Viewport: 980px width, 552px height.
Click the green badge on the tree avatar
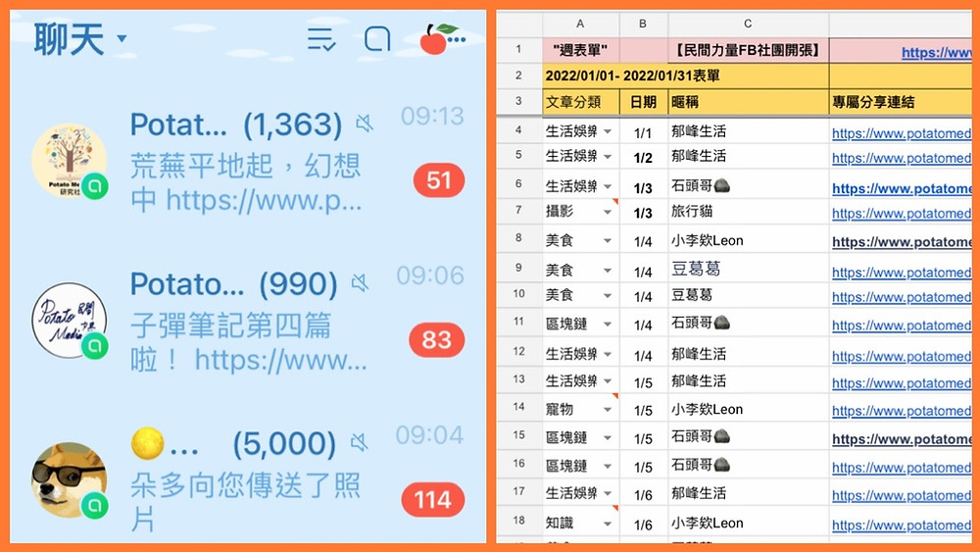(x=94, y=185)
